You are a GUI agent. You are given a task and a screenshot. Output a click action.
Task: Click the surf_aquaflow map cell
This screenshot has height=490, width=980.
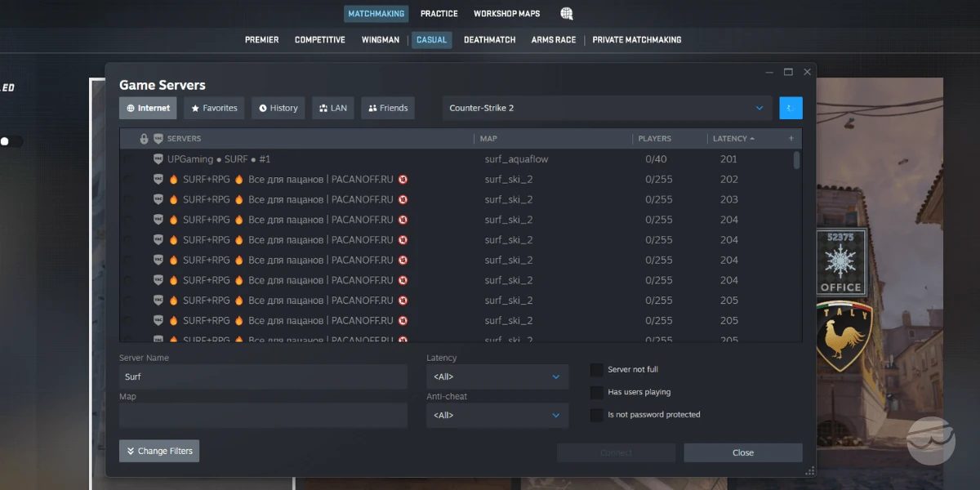[516, 159]
